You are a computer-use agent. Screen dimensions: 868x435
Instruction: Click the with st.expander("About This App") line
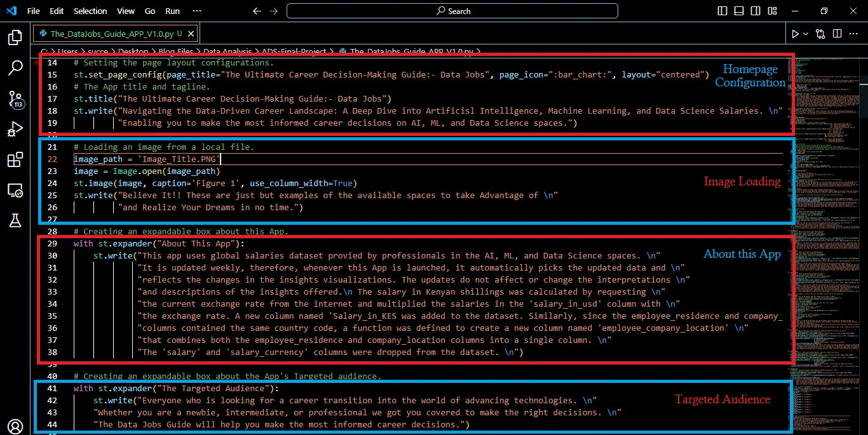(x=159, y=244)
